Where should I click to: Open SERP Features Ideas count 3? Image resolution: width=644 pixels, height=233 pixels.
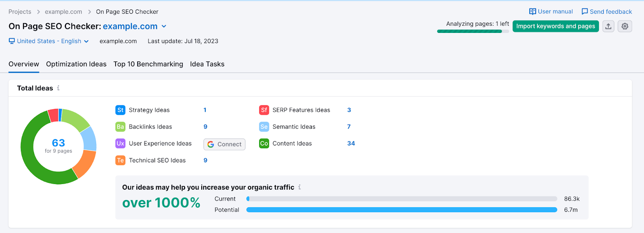[x=349, y=110]
